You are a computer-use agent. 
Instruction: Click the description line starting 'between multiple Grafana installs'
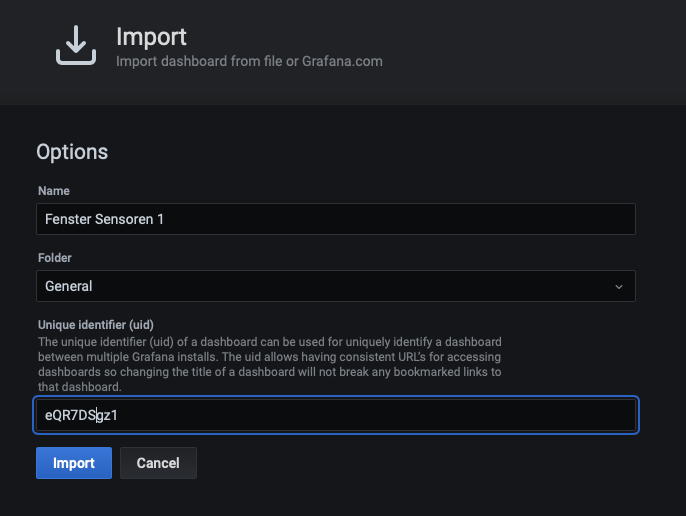(270, 357)
